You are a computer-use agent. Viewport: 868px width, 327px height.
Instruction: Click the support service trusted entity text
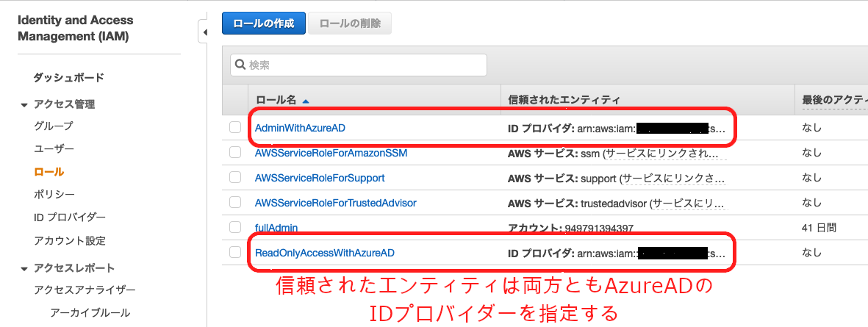point(616,179)
